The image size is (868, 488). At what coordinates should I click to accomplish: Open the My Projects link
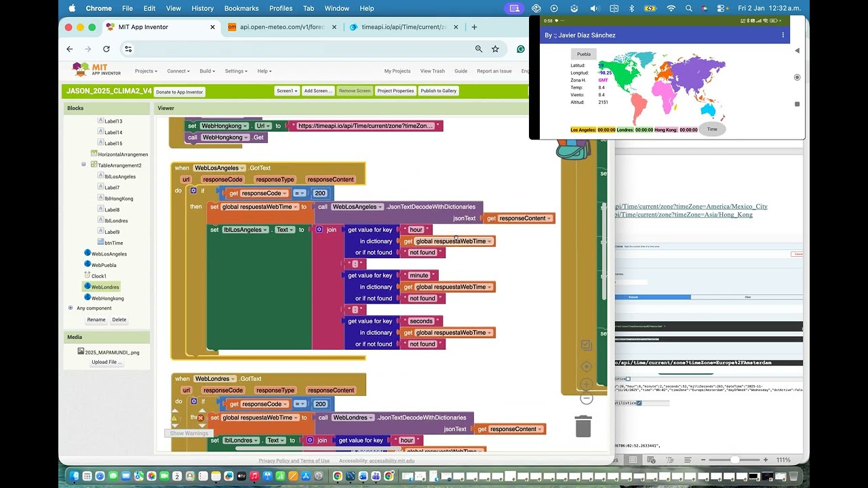[397, 70]
